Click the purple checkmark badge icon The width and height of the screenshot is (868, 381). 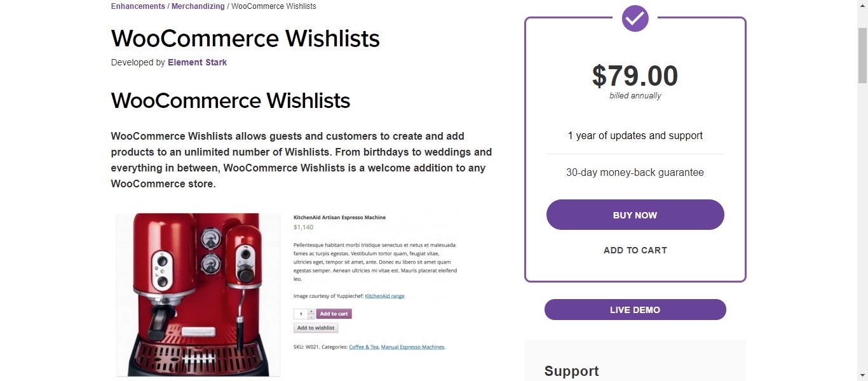click(635, 18)
